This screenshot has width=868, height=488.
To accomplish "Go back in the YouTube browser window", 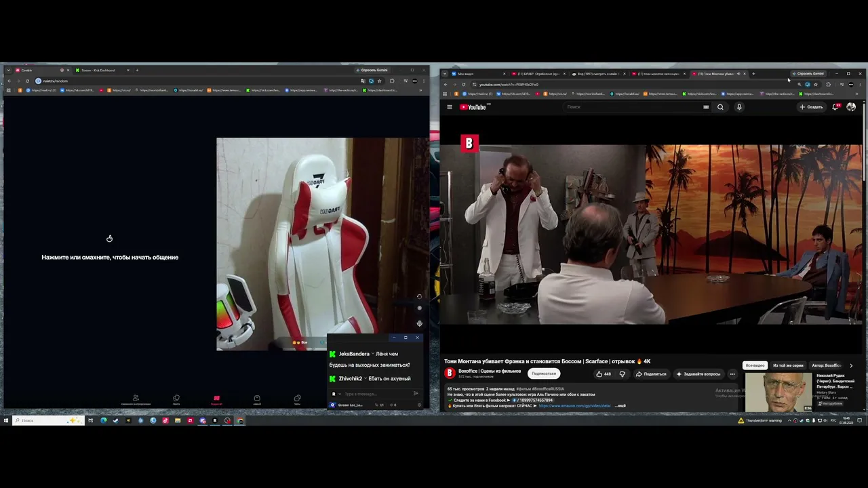I will pos(446,85).
